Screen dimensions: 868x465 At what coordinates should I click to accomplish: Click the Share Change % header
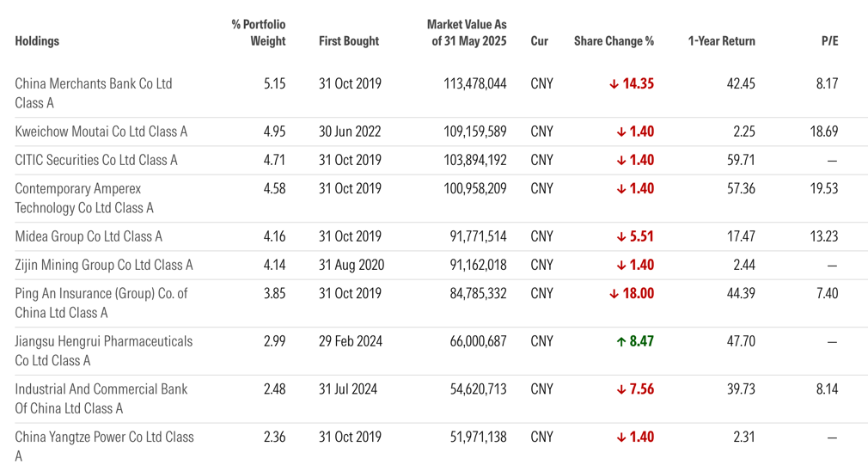pos(614,41)
